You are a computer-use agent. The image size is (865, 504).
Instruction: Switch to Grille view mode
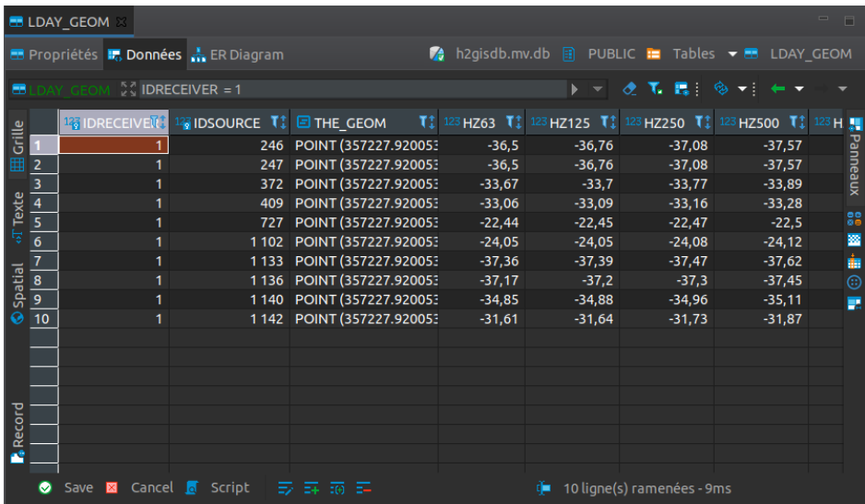click(x=18, y=146)
